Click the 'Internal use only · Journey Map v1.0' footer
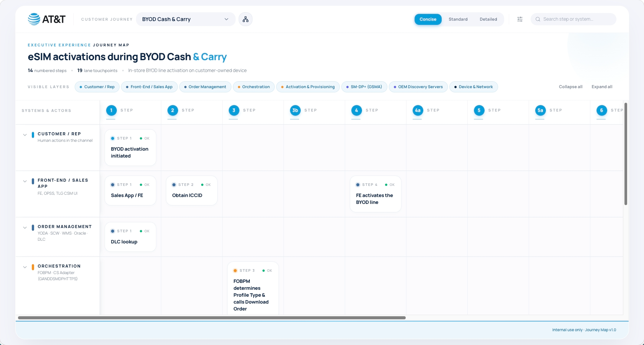 584,330
